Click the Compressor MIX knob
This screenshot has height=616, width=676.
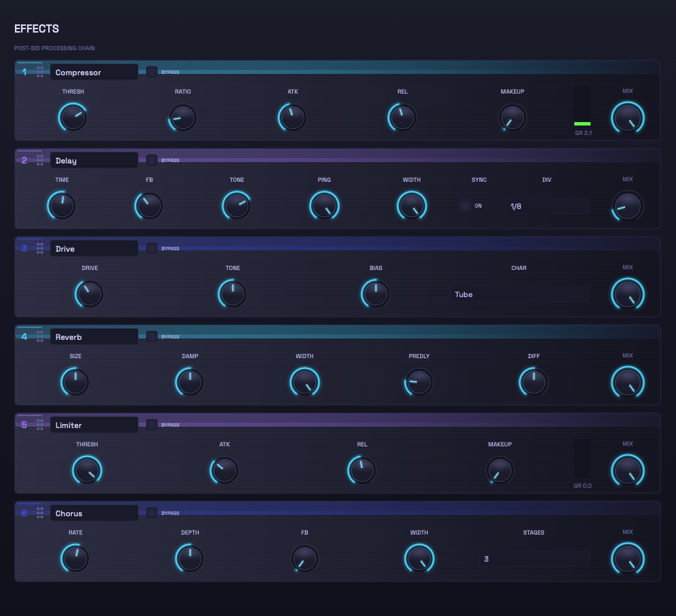(x=628, y=118)
